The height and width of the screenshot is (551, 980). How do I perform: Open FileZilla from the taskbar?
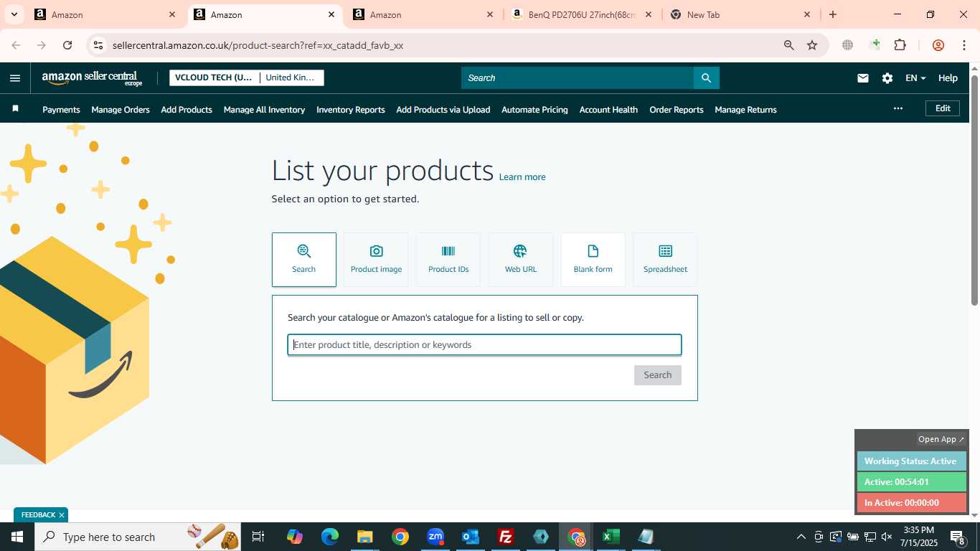(506, 537)
